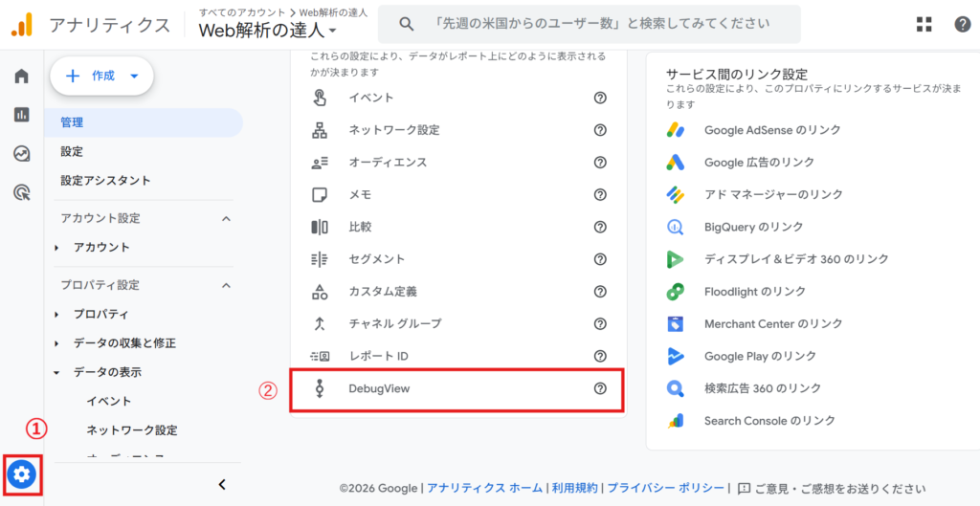Collapse the side navigation panel arrow
980x506 pixels.
(x=222, y=484)
